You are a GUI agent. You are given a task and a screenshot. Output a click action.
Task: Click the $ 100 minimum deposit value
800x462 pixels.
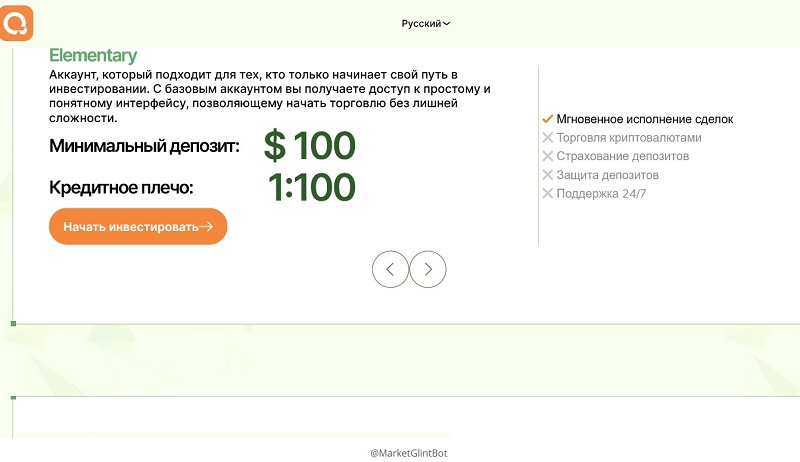310,145
